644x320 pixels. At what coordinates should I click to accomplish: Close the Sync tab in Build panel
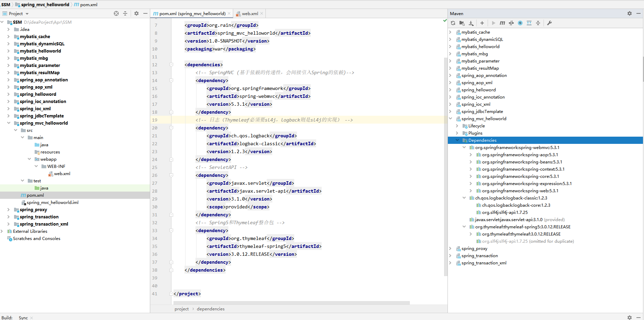click(32, 318)
